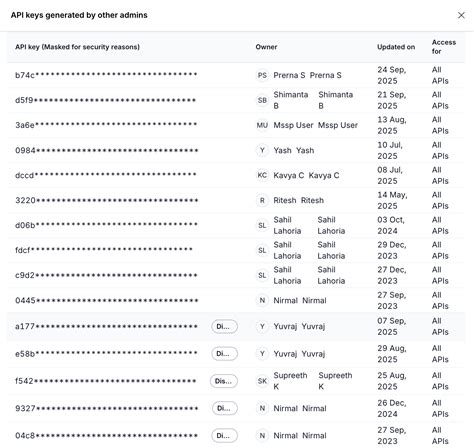Select the masked key starting with b74c
The image size is (474, 448).
106,75
